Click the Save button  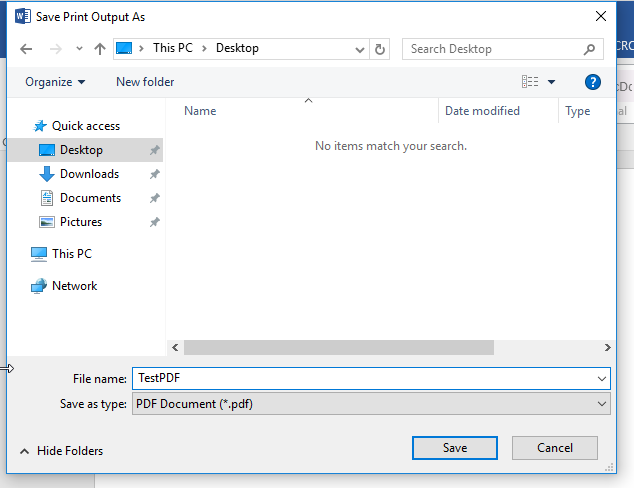[455, 448]
